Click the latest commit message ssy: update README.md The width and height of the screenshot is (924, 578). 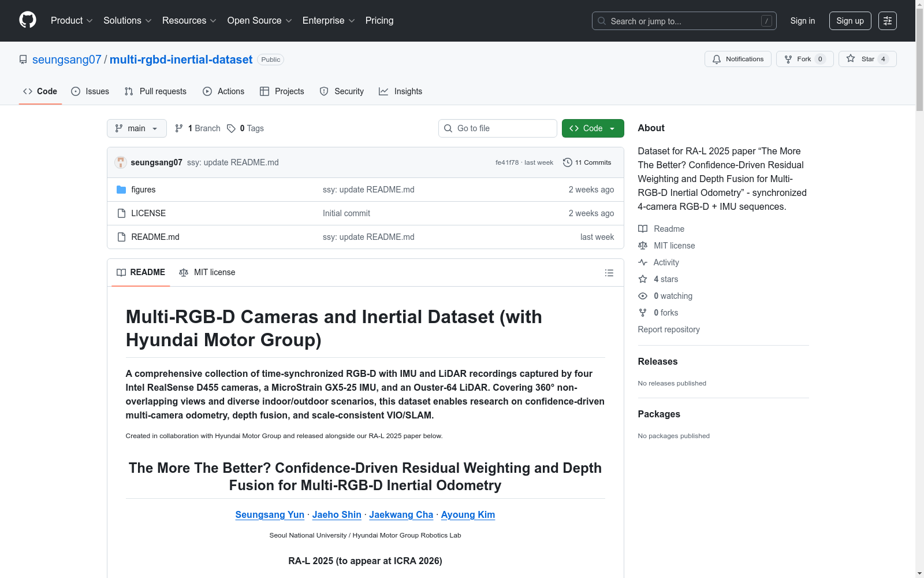[233, 162]
